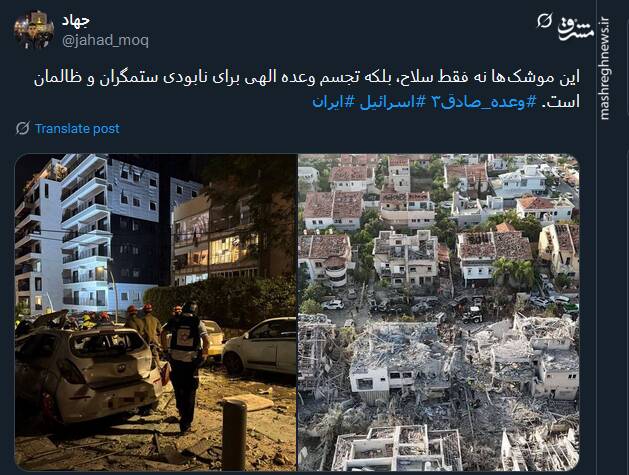Click the rubble area in aerial photo

438,391
